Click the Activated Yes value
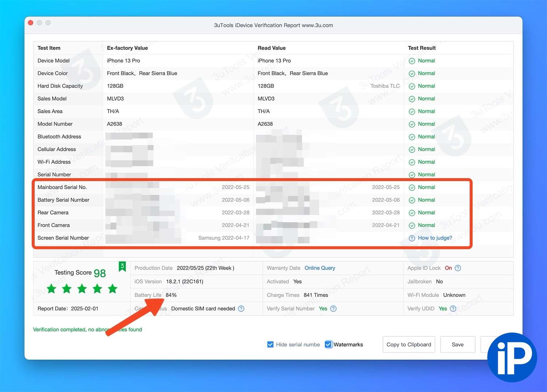Image resolution: width=547 pixels, height=392 pixels. (298, 282)
